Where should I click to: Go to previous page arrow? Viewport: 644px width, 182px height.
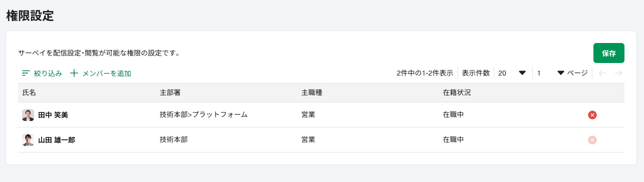[x=602, y=73]
